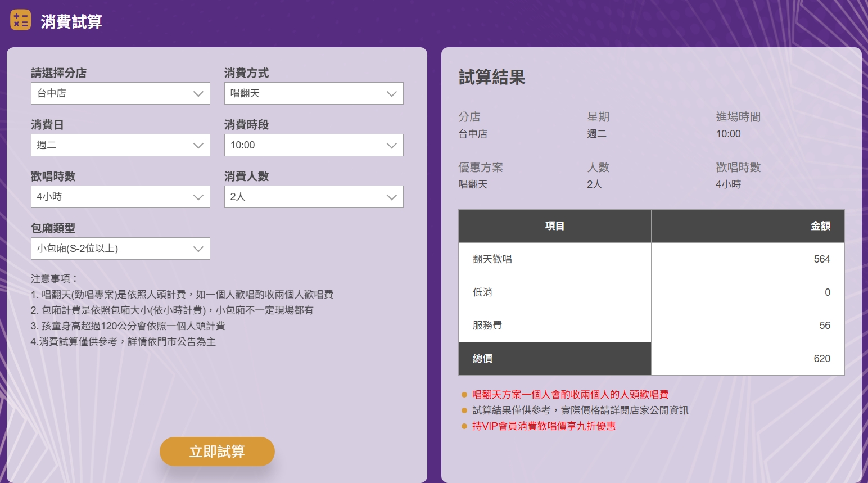Open the 消費人數 dropdown showing 2人
The height and width of the screenshot is (483, 868).
(314, 197)
